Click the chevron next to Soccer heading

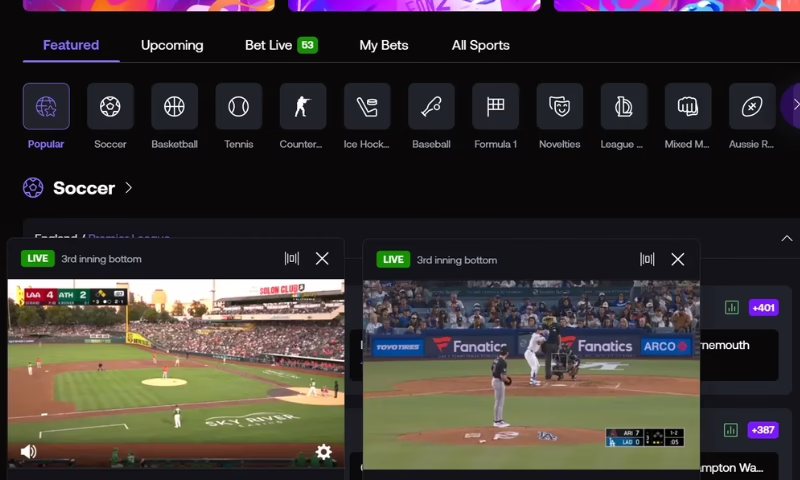[129, 188]
